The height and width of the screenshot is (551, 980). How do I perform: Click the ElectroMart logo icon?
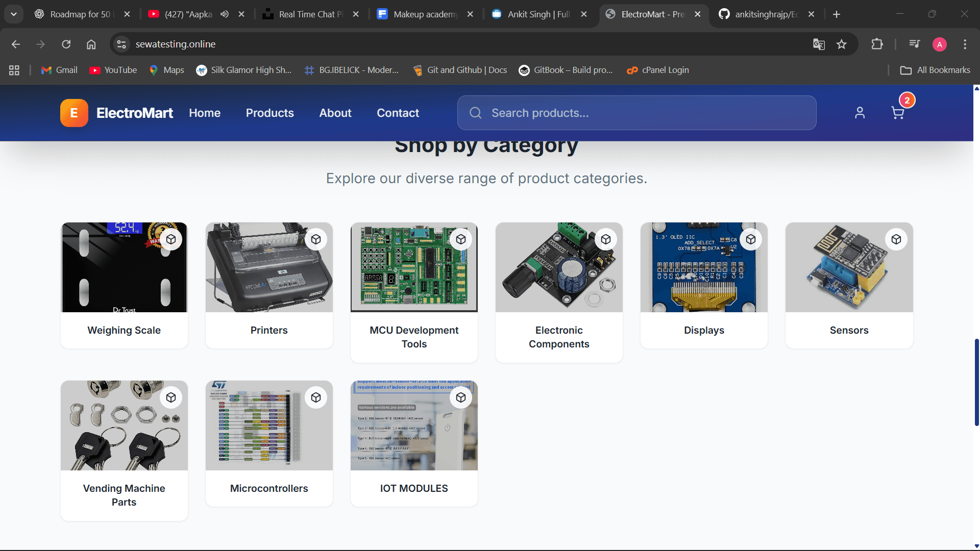[74, 113]
